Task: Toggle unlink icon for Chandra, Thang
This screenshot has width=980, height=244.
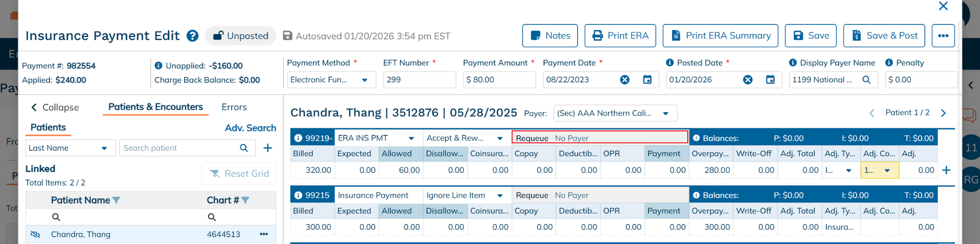Action: pos(35,234)
